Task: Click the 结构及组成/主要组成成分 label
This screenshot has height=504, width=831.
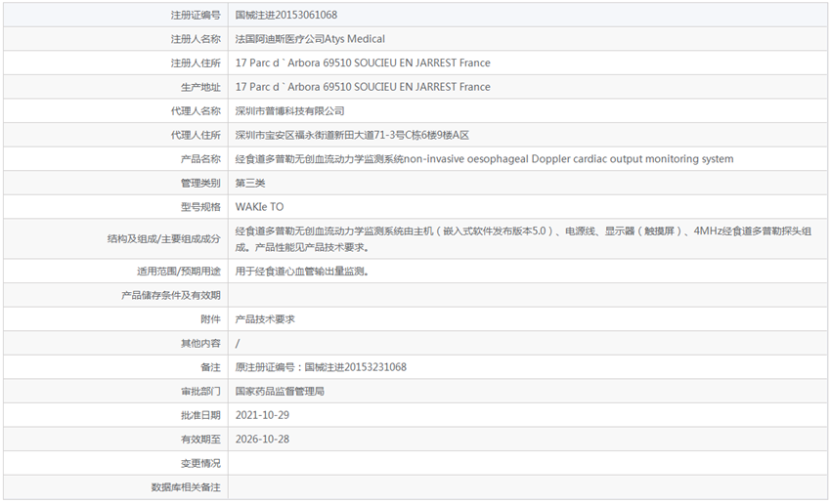Action: pyautogui.click(x=164, y=238)
